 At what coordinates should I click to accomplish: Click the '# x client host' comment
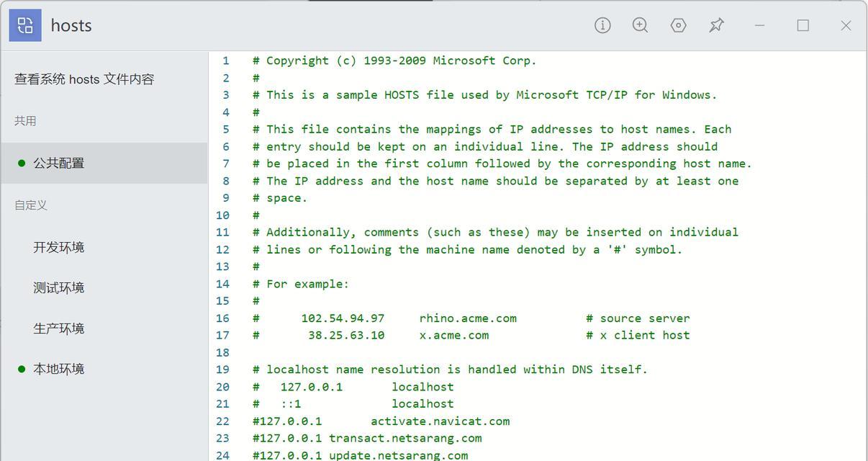tap(638, 335)
